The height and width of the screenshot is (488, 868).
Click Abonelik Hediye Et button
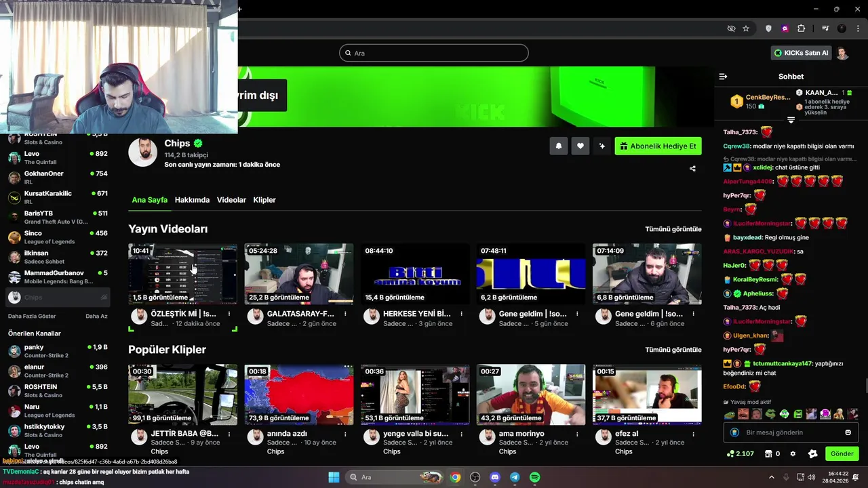(x=658, y=146)
